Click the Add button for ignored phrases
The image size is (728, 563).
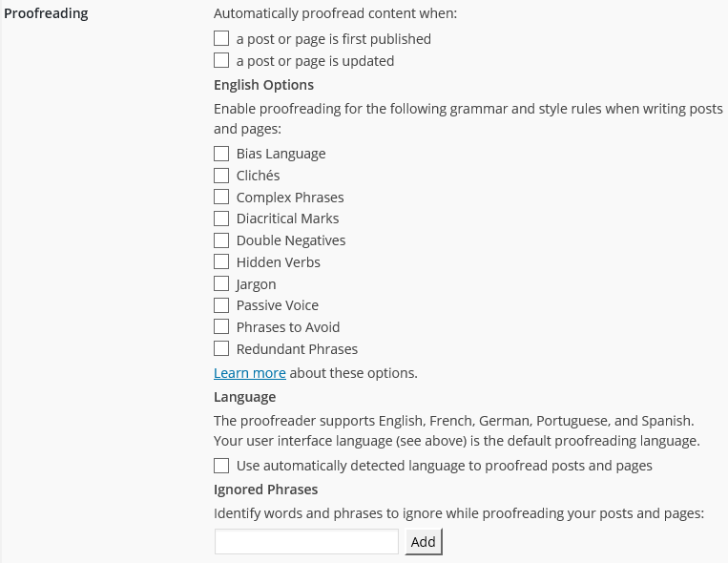[x=424, y=542]
